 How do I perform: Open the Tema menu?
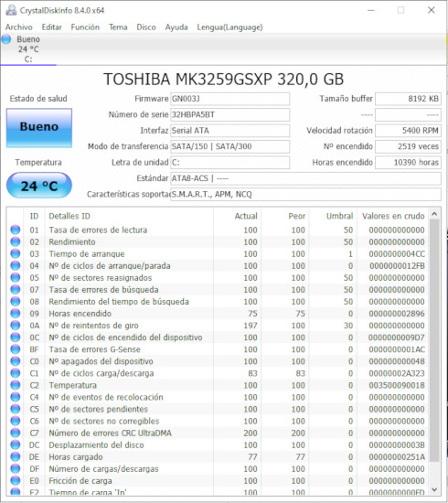coord(118,27)
